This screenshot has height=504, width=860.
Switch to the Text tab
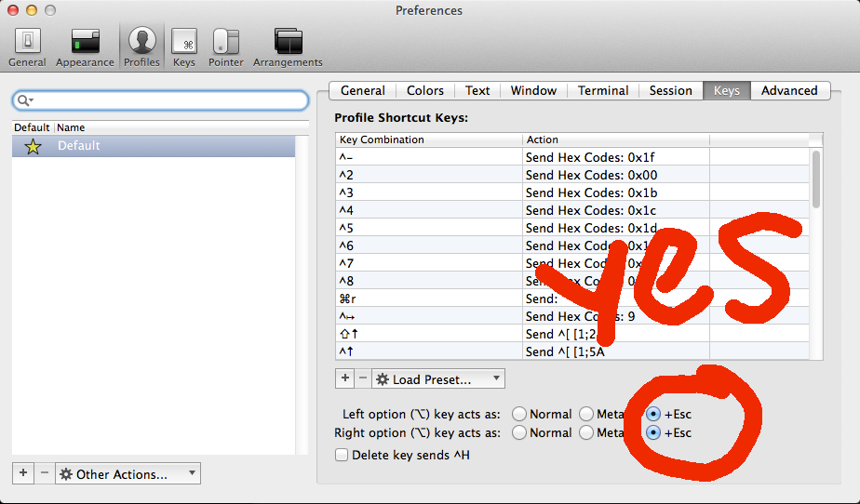coord(477,90)
